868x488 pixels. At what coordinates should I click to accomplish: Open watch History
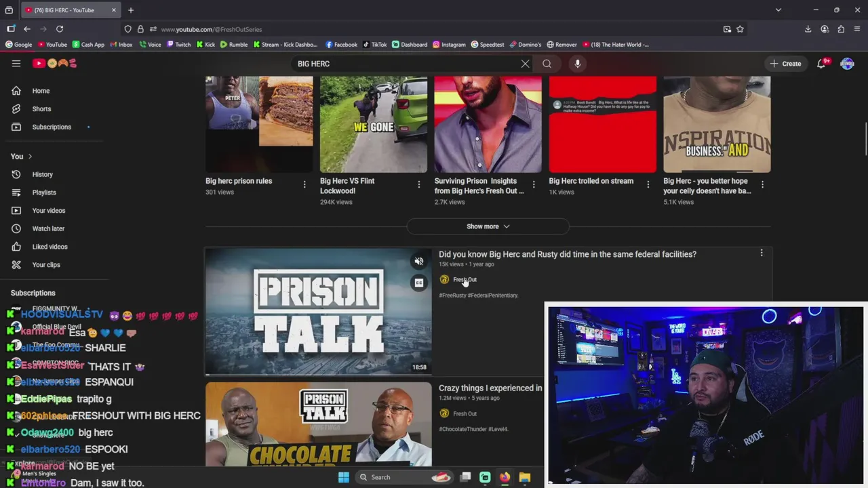[x=42, y=174]
